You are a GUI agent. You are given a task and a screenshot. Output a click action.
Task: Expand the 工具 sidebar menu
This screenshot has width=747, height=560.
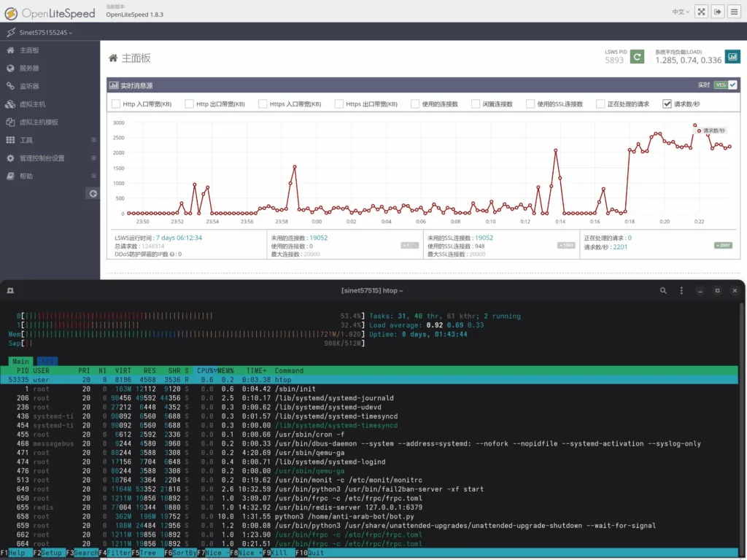pos(26,140)
